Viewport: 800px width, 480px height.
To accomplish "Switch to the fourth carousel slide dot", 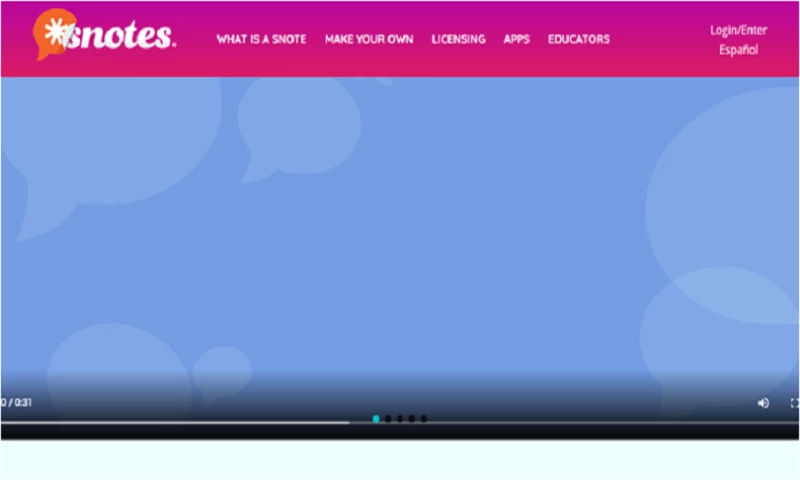I will pos(412,419).
